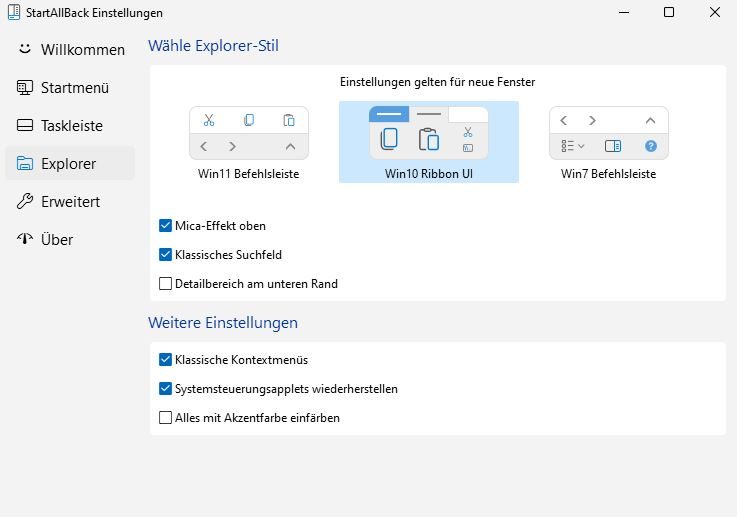737x517 pixels.
Task: Click the forward arrow in Win7 preview
Action: tap(592, 121)
